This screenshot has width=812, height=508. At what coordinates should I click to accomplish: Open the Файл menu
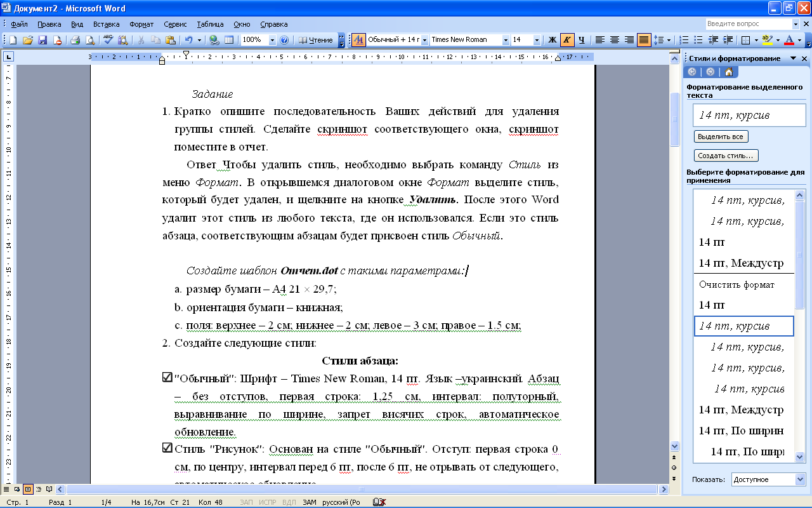19,24
